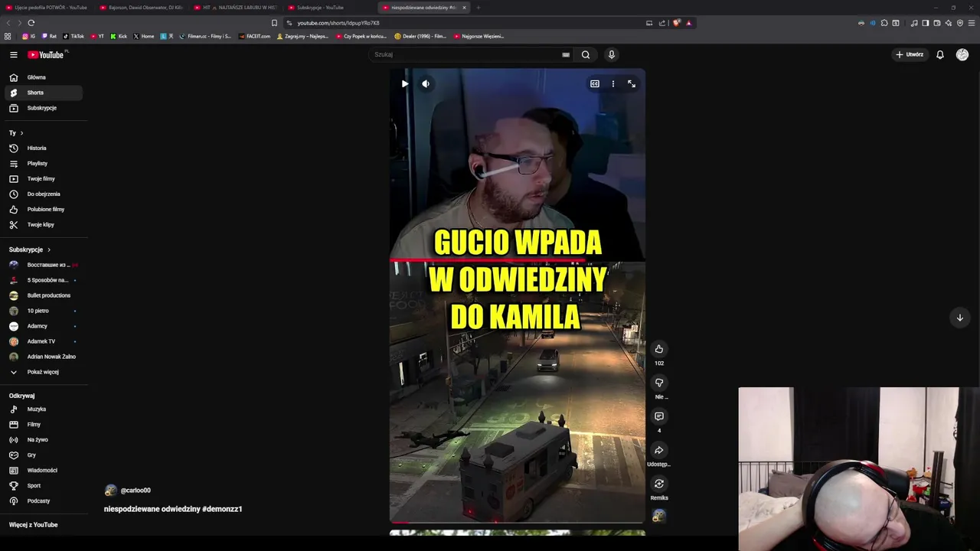Screen dimensions: 980x551
Task: Toggle the browser sidebar panel icon
Action: tap(925, 23)
